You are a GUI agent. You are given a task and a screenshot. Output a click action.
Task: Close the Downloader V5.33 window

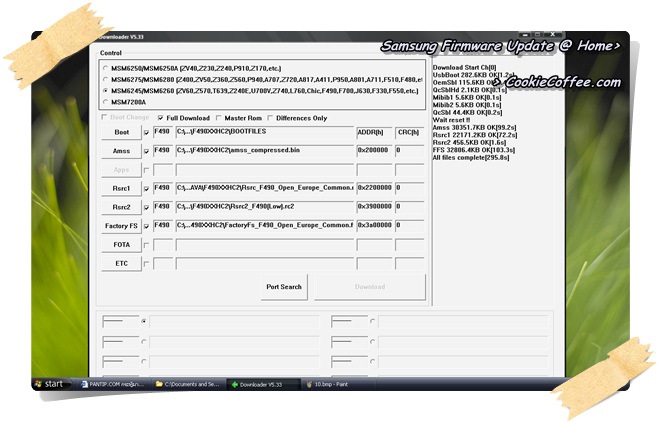pos(553,35)
